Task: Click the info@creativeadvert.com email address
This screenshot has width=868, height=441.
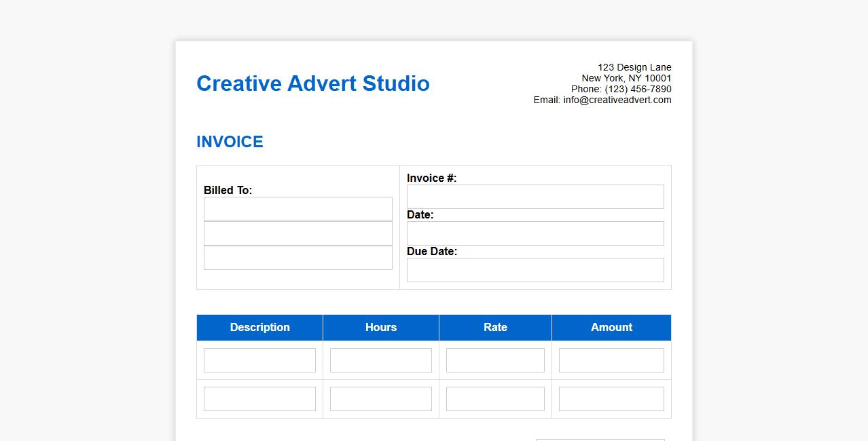Action: click(x=617, y=100)
